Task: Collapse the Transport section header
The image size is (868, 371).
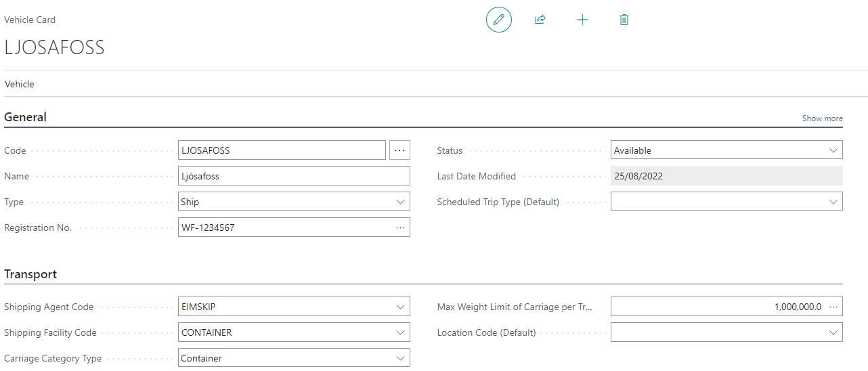Action: click(x=30, y=274)
